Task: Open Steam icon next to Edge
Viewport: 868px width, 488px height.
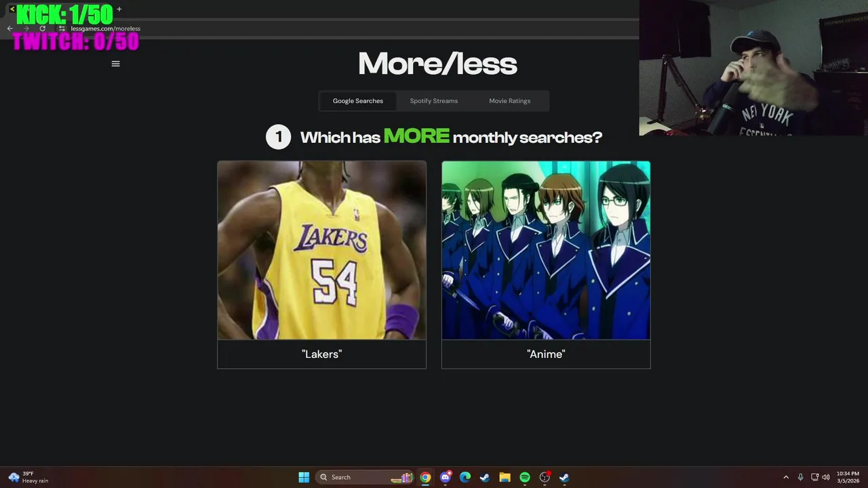Action: coord(485,477)
